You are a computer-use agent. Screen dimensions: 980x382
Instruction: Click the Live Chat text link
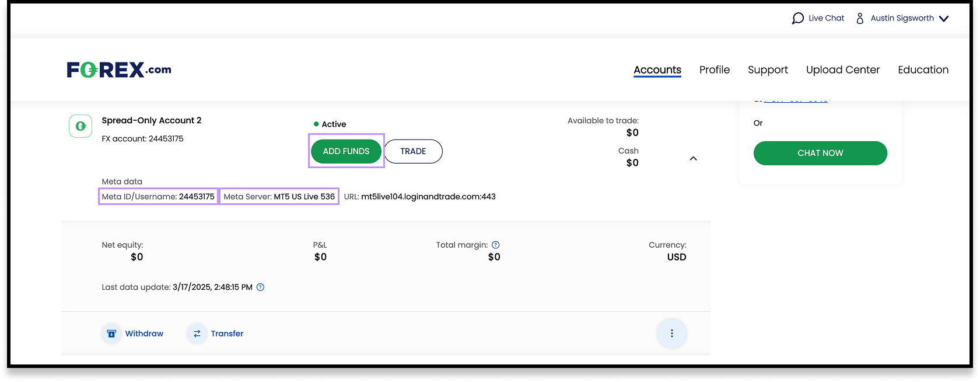[x=826, y=18]
